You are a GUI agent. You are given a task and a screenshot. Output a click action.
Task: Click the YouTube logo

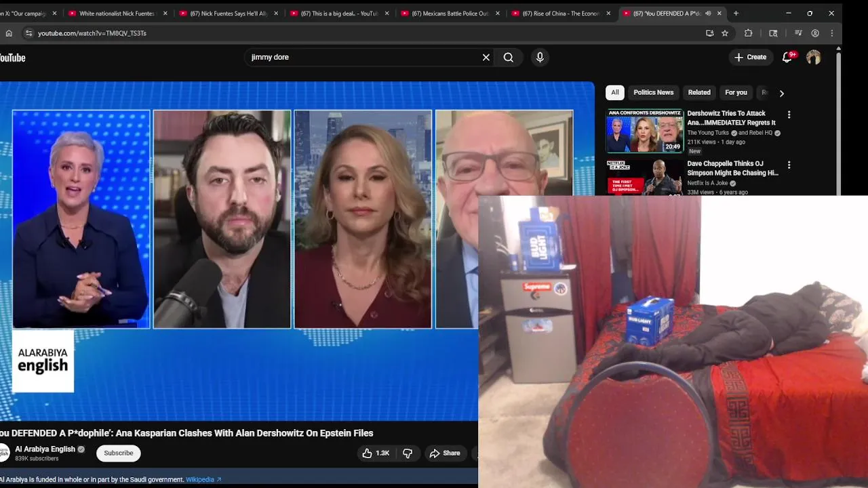(12, 58)
